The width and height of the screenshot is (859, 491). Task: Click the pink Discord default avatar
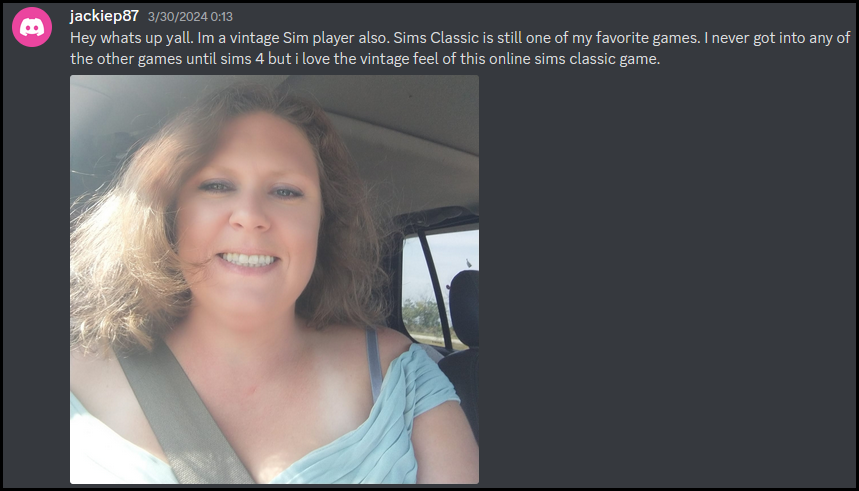point(32,27)
